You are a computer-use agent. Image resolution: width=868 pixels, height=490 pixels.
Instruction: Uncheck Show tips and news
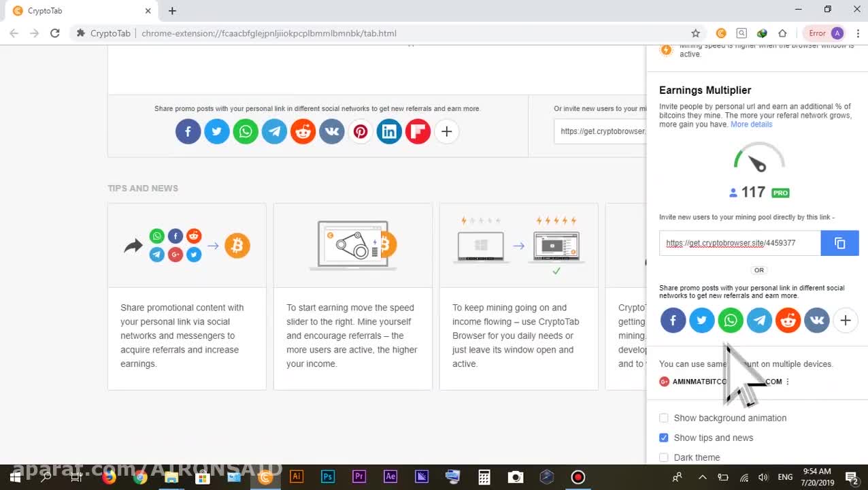coord(664,438)
